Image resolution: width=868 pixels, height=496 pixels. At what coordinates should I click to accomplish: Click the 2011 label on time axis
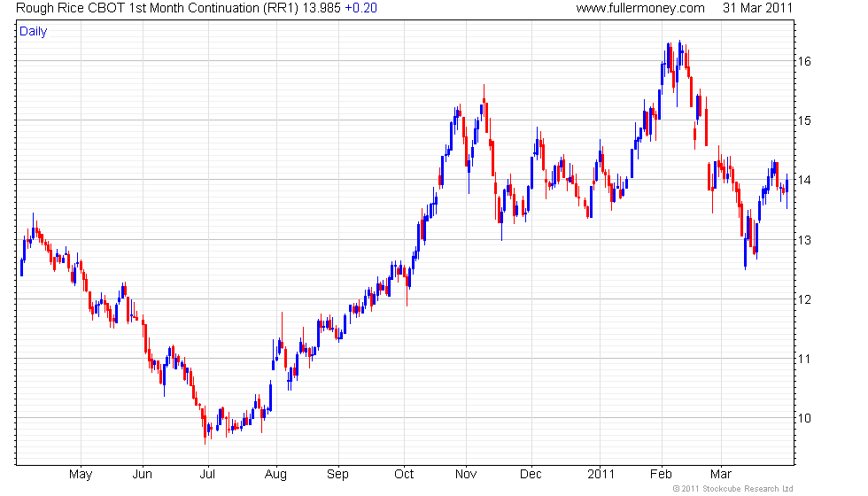pyautogui.click(x=601, y=475)
